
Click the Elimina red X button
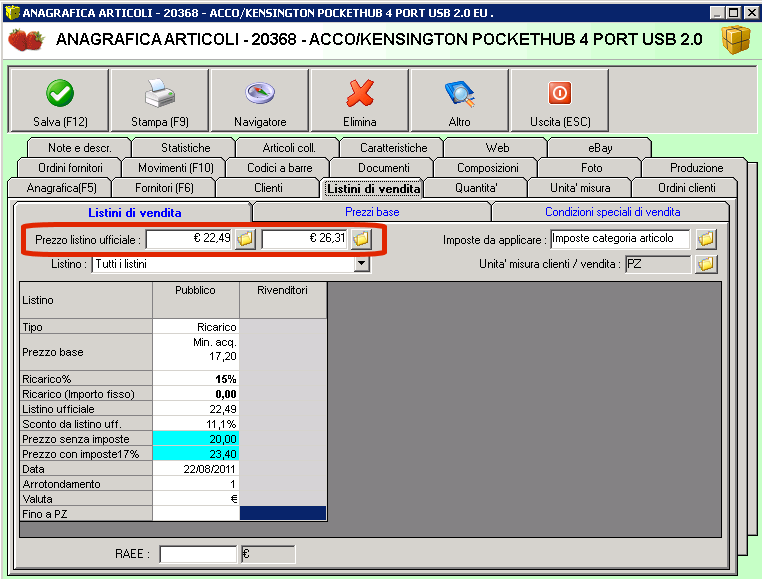click(x=360, y=101)
